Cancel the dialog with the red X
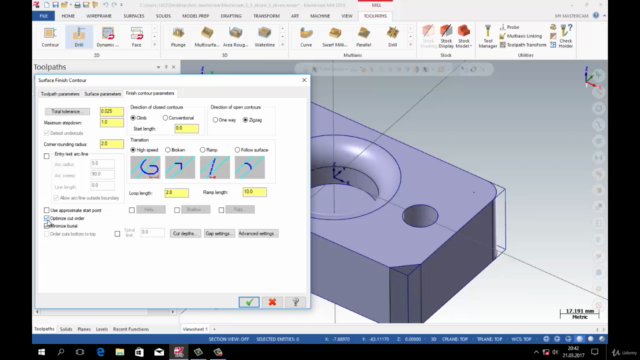 click(272, 302)
